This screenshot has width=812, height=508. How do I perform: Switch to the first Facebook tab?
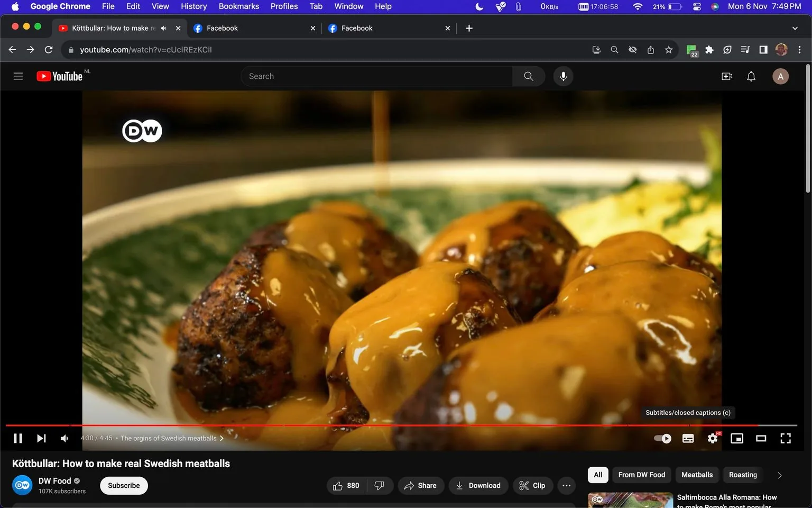click(x=248, y=28)
